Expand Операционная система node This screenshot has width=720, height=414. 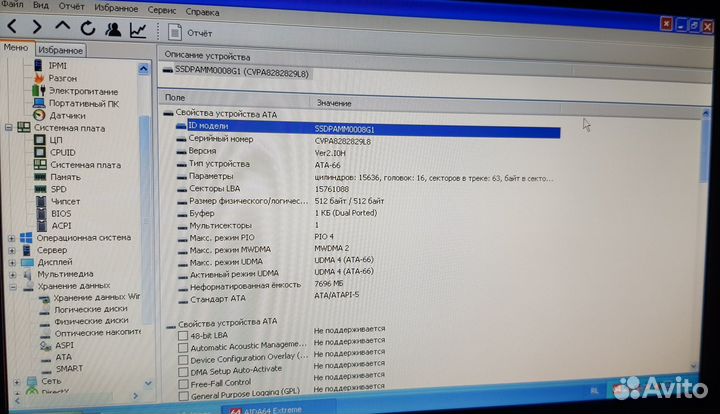click(x=12, y=238)
